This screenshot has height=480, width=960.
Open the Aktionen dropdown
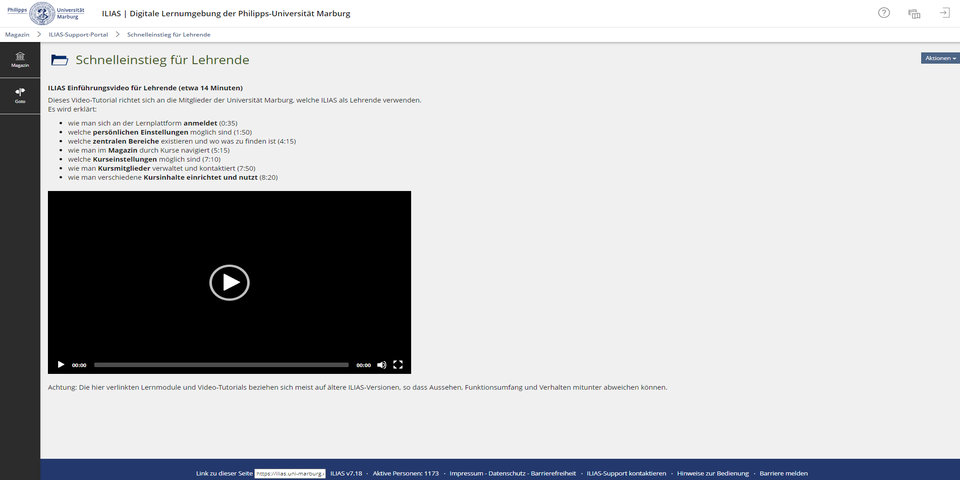(940, 58)
